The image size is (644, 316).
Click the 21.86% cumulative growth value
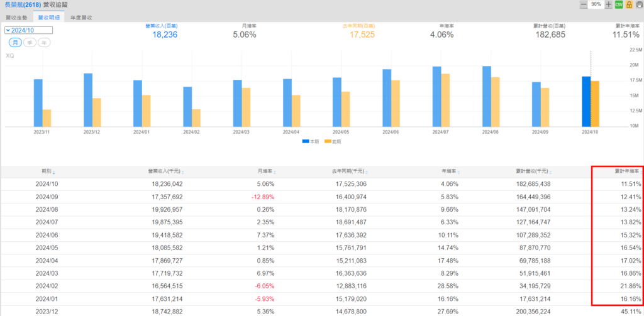(630, 286)
